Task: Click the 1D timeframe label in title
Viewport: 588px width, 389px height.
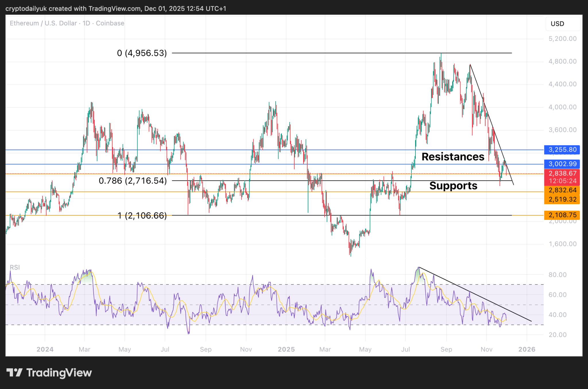Action: pos(86,23)
